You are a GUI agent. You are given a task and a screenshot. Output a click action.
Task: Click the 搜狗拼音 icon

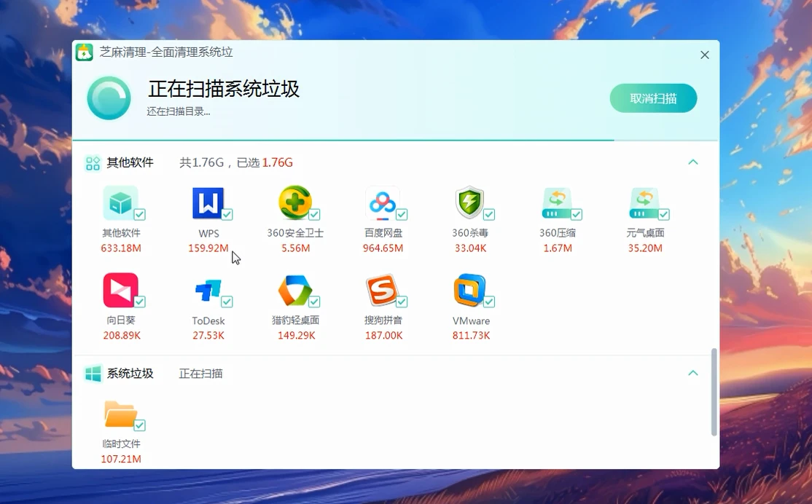(x=383, y=291)
